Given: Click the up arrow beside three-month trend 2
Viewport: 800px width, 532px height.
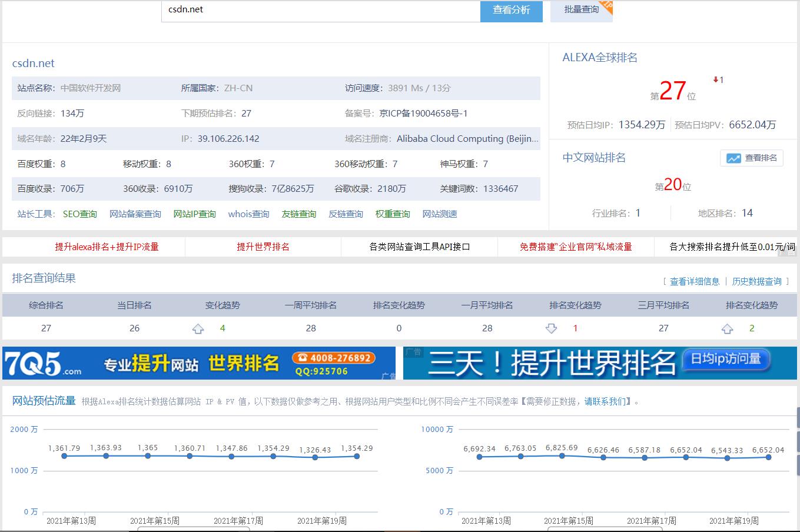Looking at the screenshot, I should click(728, 329).
